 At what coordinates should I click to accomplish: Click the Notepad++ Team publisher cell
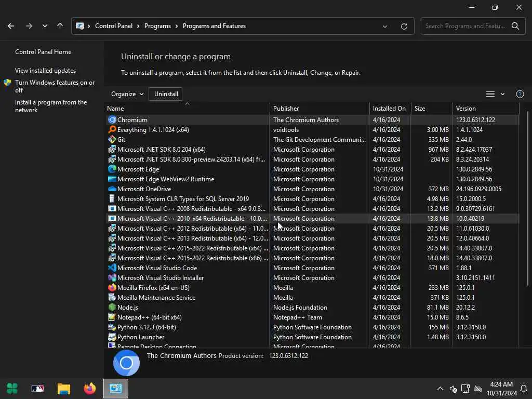(x=298, y=317)
